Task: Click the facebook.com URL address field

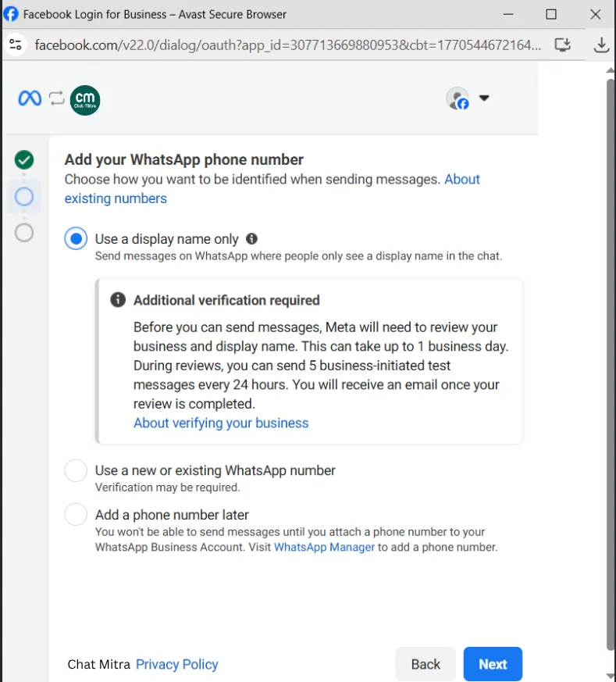Action: (288, 45)
